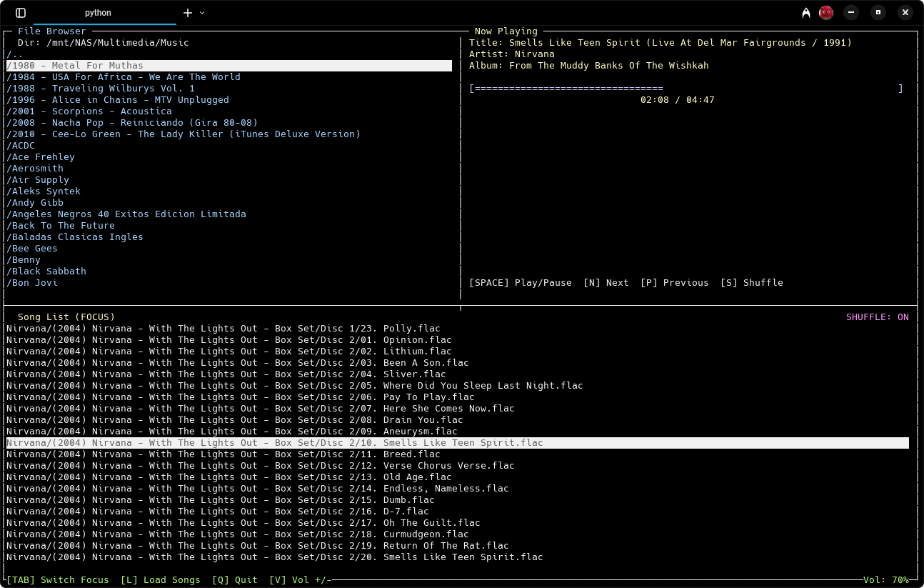Select song Disc 2/20. Smells Like Teen Spirit.flac
The height and width of the screenshot is (588, 924).
(x=275, y=557)
